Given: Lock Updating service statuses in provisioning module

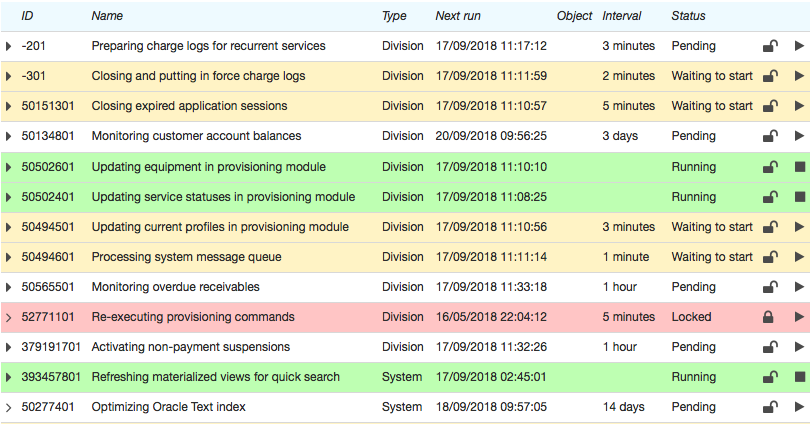Looking at the screenshot, I should (x=770, y=197).
